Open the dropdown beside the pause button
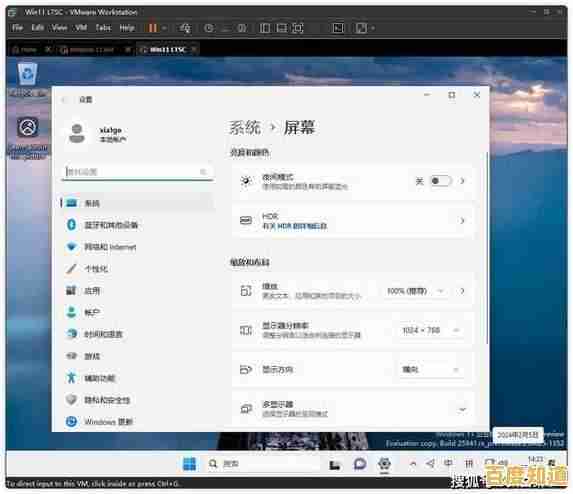 pos(164,28)
